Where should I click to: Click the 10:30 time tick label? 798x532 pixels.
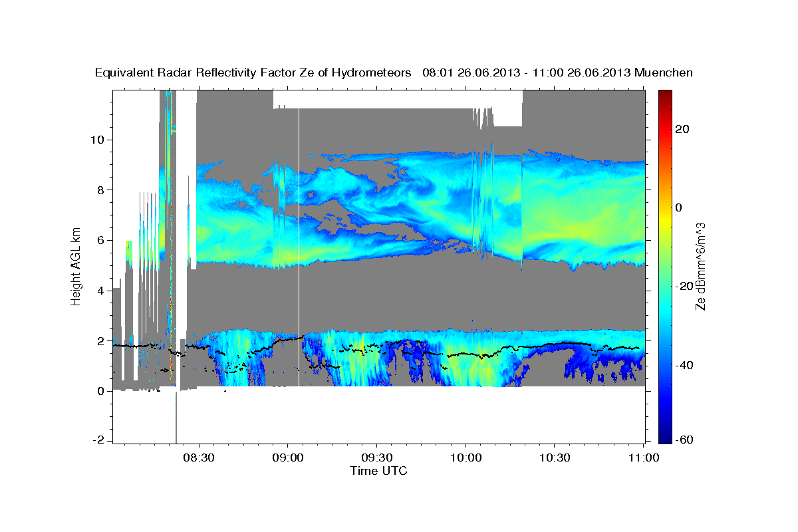pyautogui.click(x=555, y=458)
